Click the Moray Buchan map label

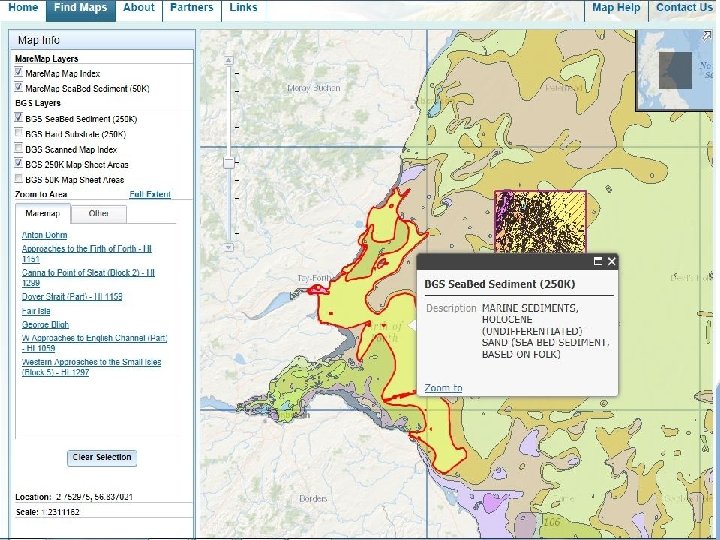314,88
